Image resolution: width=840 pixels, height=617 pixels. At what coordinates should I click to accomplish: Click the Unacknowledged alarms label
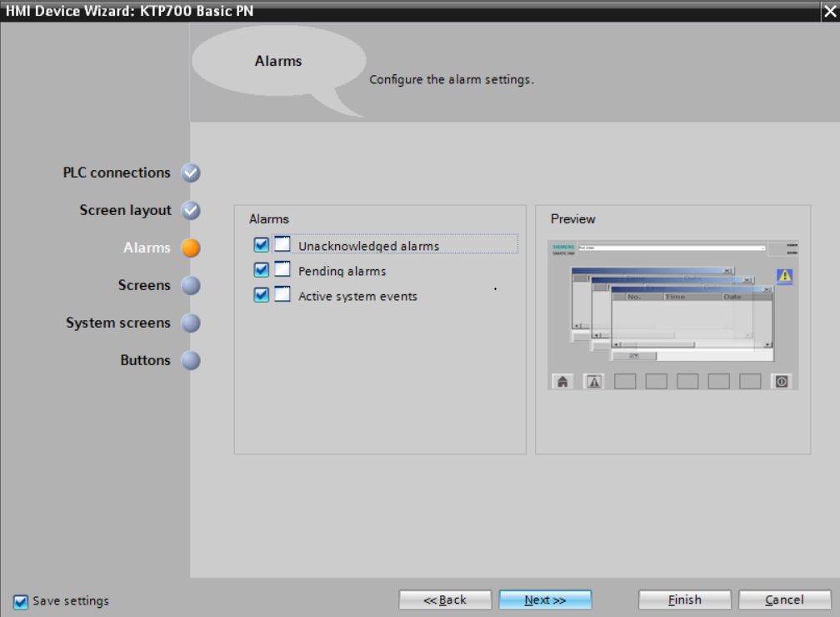(368, 246)
